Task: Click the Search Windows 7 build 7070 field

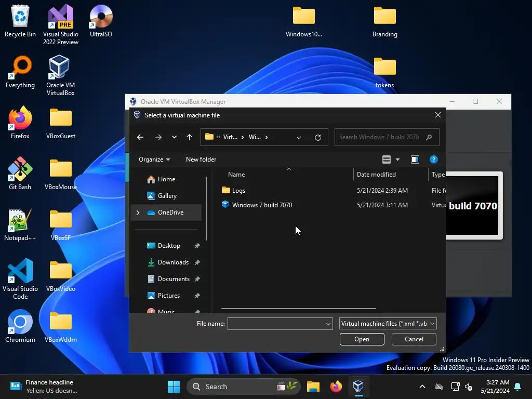Action: [x=387, y=137]
